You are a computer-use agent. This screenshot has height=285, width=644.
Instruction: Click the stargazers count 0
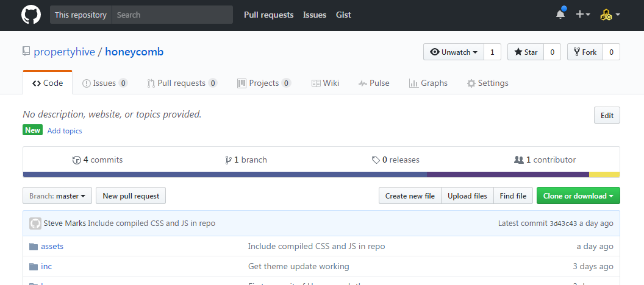(x=553, y=52)
